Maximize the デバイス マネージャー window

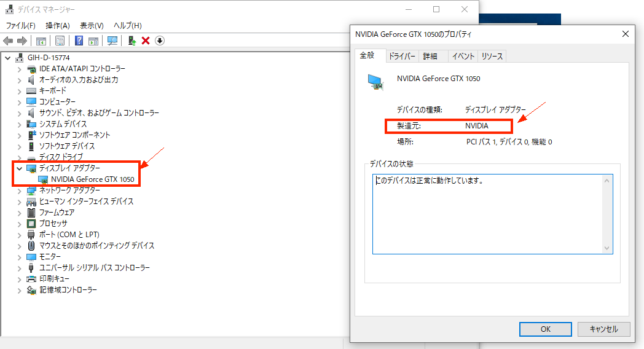coord(436,9)
